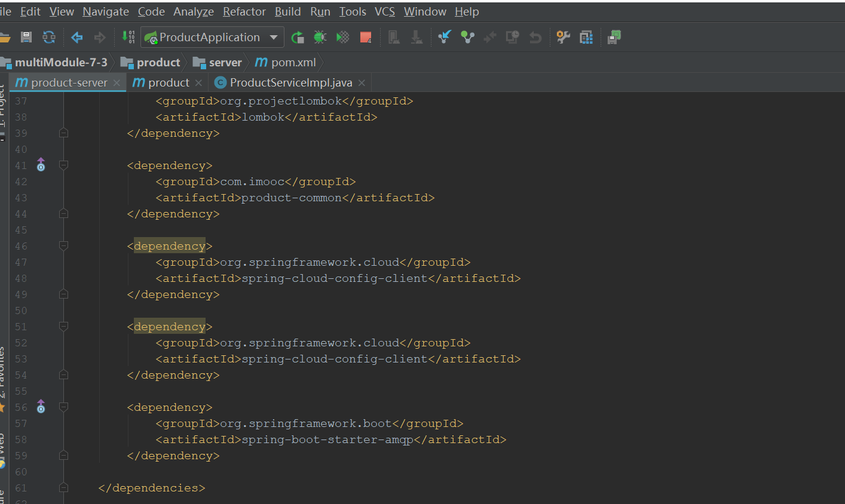Open the Edit menu
Viewport: 845px width, 504px height.
coord(30,11)
